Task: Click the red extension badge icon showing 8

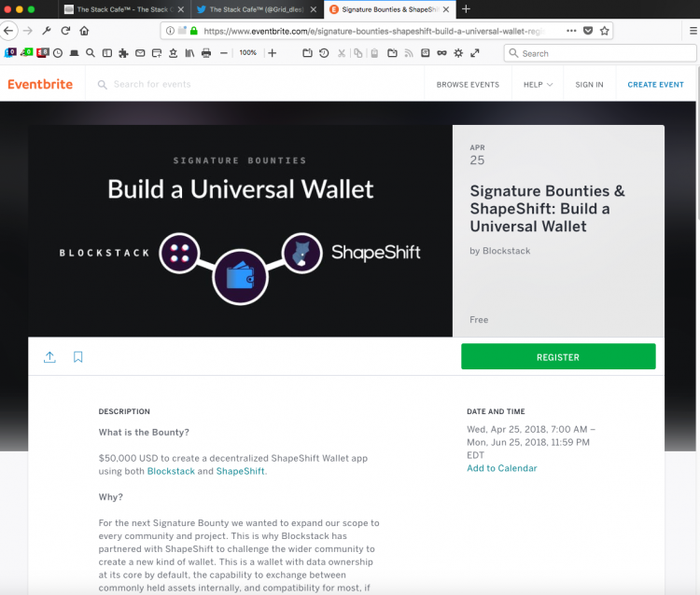Action: point(42,52)
